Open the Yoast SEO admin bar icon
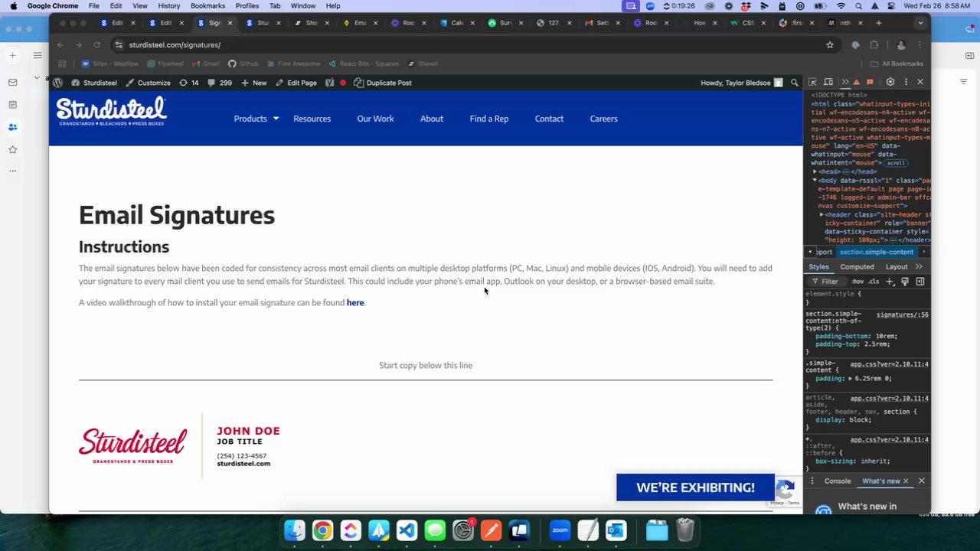Viewport: 980px width, 551px height. tap(330, 83)
